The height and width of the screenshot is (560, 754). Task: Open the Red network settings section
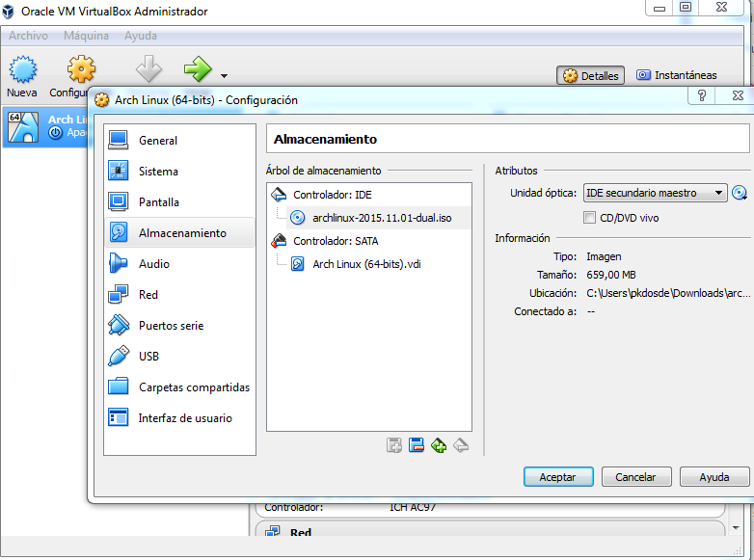coord(148,295)
